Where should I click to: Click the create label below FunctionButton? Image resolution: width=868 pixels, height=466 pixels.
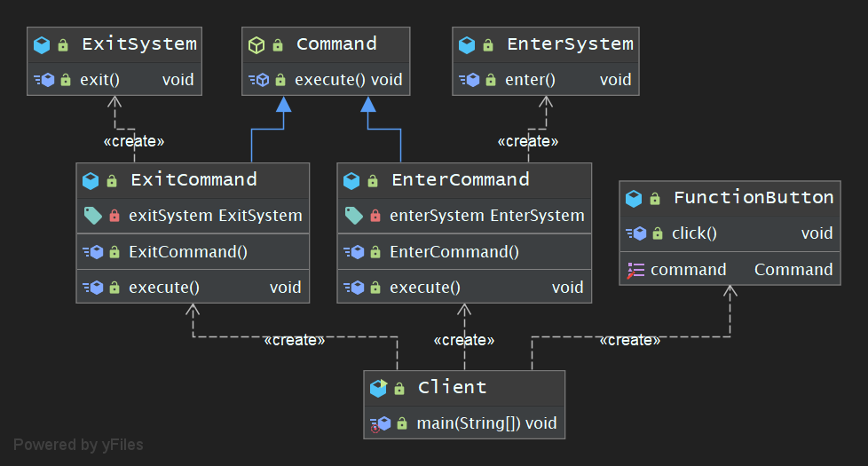629,340
